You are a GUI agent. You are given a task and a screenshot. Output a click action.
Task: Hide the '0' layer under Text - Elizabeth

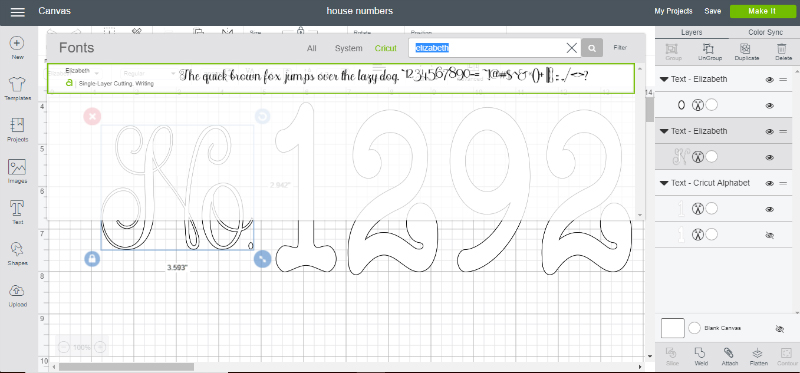pos(769,106)
